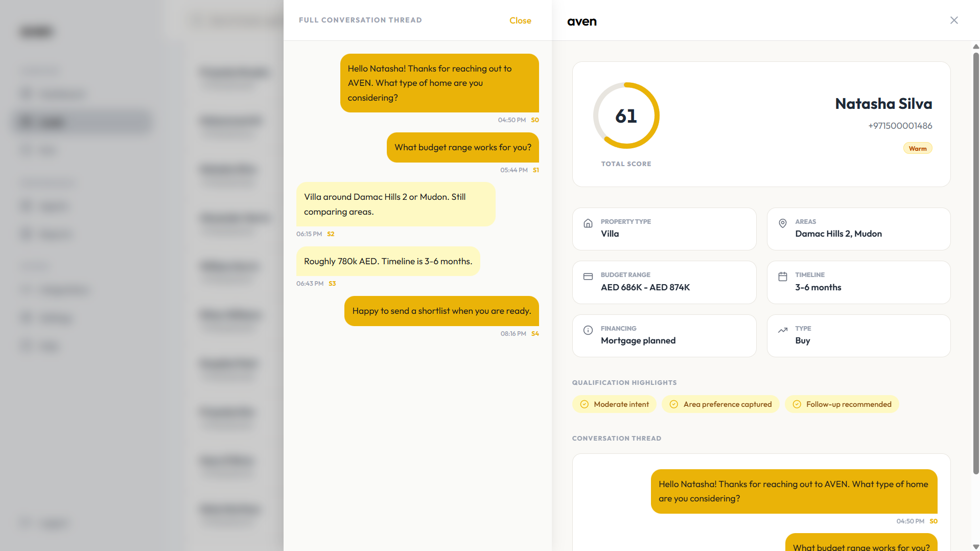Click check icon on Moderate intent chip
The width and height of the screenshot is (980, 551).
pyautogui.click(x=585, y=404)
